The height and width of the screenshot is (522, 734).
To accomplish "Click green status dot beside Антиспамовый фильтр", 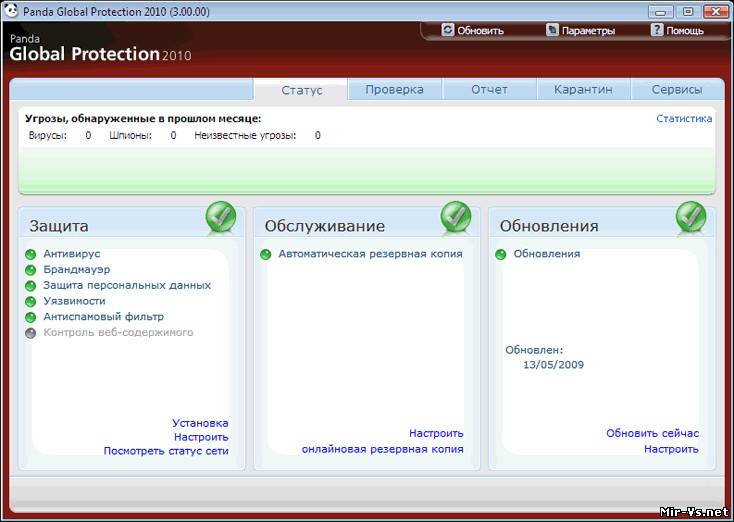I will (x=30, y=317).
